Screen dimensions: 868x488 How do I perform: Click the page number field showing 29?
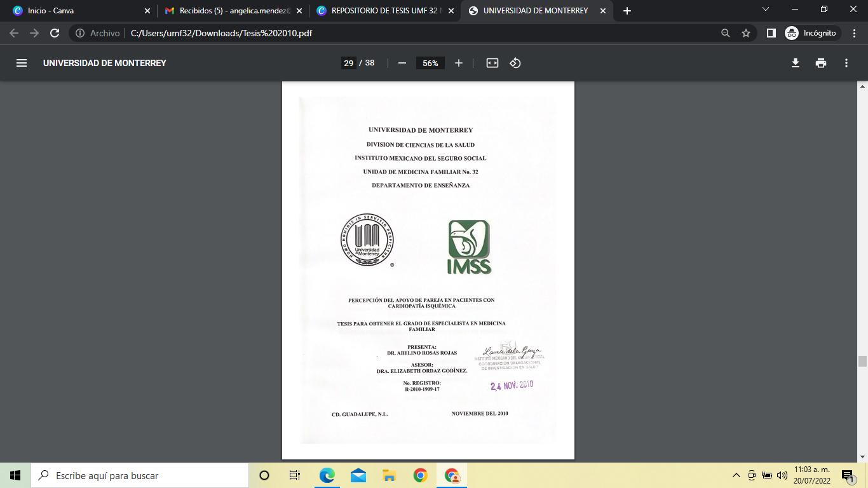348,63
